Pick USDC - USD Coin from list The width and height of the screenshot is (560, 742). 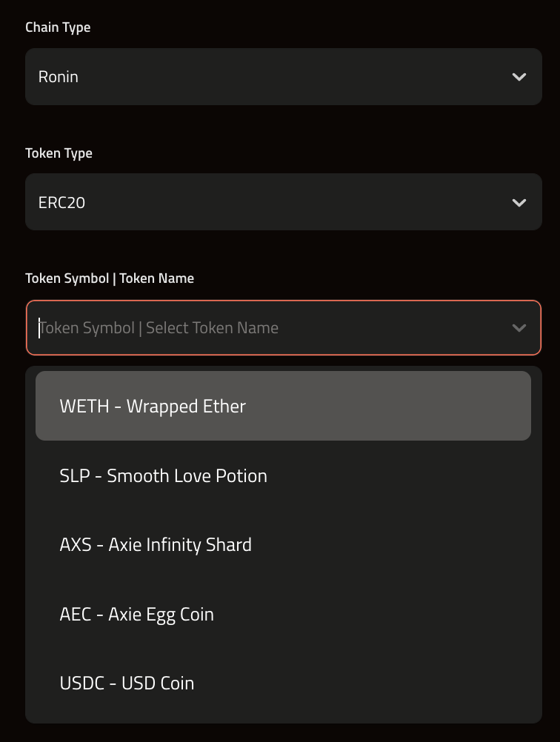[x=283, y=682]
